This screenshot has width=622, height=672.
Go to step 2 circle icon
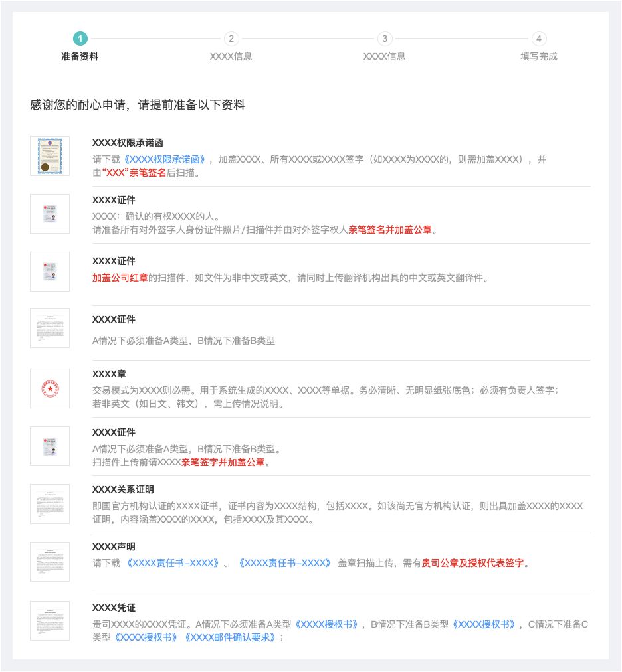[x=231, y=39]
